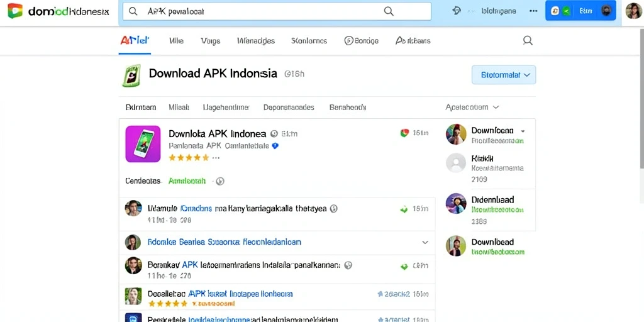
Task: Select the 'Mienadges' tab
Action: click(x=256, y=41)
